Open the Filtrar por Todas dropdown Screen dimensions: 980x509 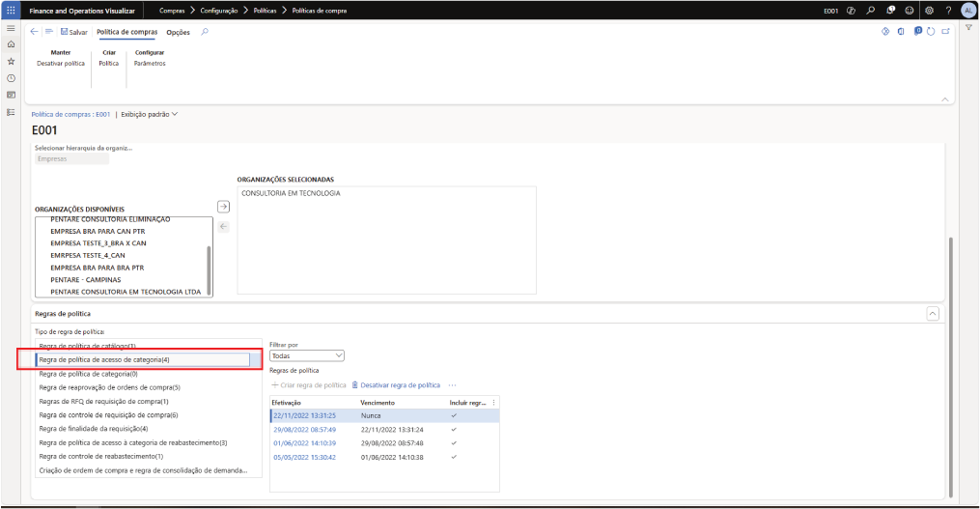coord(307,355)
